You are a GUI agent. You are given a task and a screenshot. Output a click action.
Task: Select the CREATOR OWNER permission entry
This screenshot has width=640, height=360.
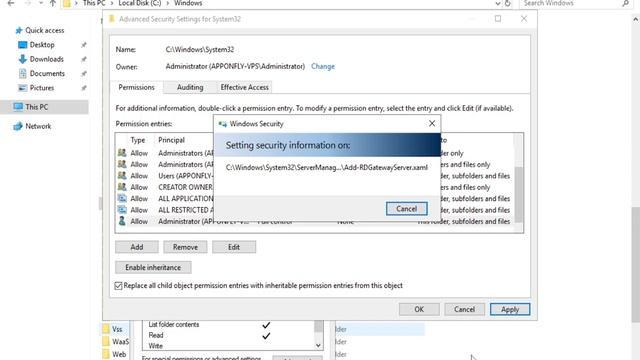click(x=314, y=187)
